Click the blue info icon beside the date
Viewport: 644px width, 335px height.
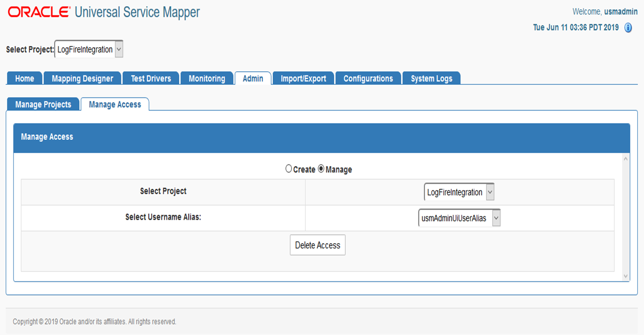(x=628, y=28)
